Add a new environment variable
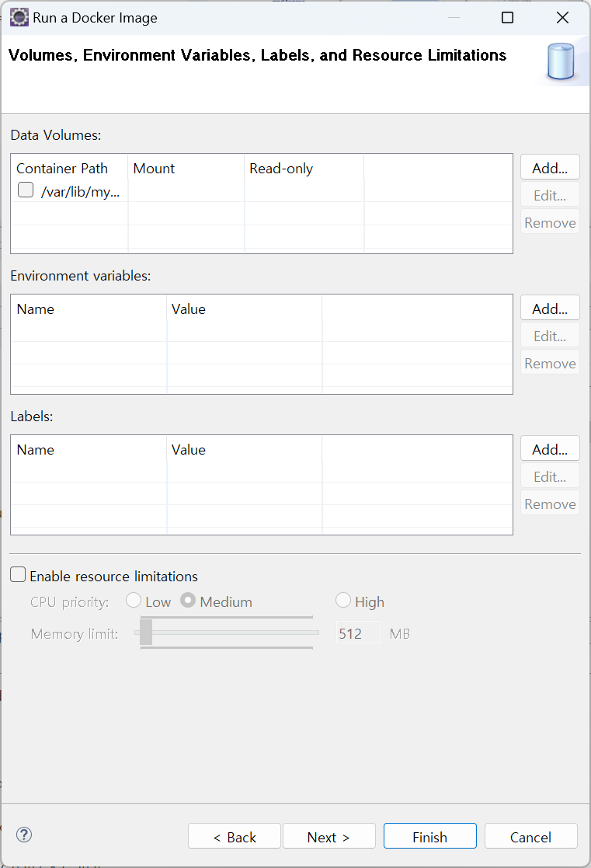Screen dimensions: 591x868 click(x=550, y=309)
